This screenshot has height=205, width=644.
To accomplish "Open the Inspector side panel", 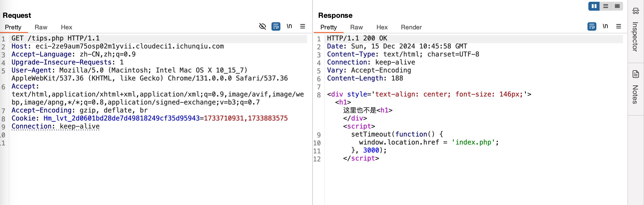I will click(x=635, y=30).
